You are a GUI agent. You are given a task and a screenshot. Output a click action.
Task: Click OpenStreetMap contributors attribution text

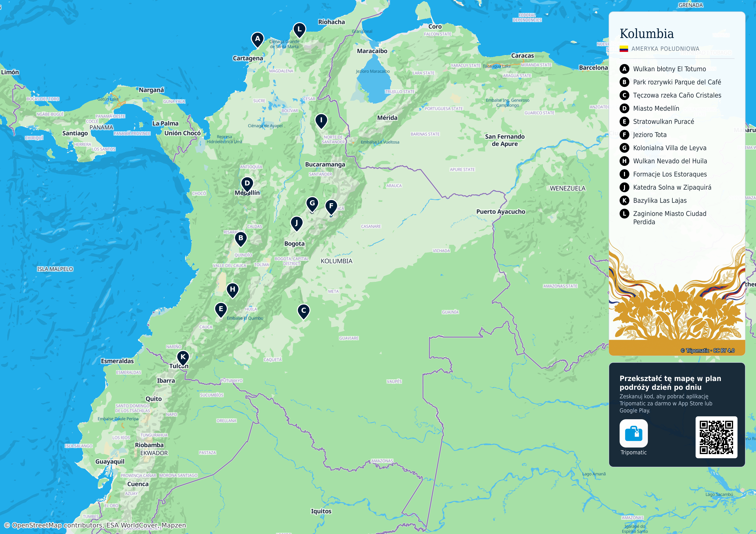[95, 525]
